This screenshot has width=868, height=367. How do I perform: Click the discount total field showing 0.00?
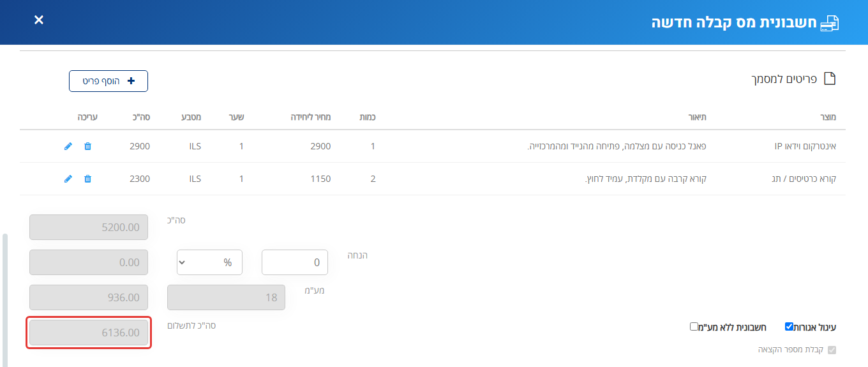coord(89,262)
